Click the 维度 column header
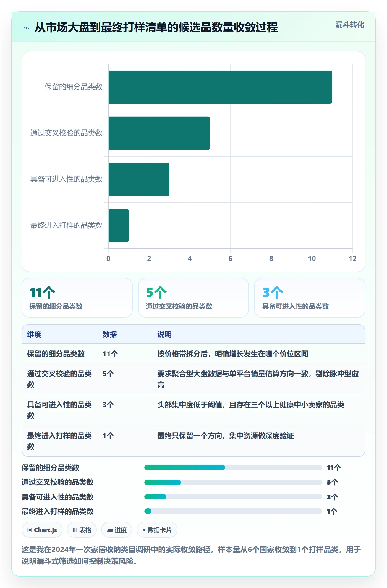The height and width of the screenshot is (588, 387). point(34,334)
